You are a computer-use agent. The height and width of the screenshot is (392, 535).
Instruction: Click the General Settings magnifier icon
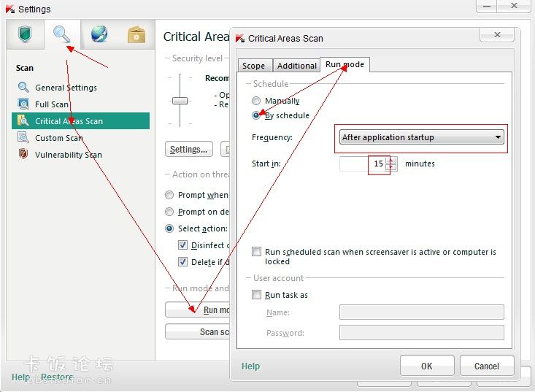pyautogui.click(x=23, y=88)
